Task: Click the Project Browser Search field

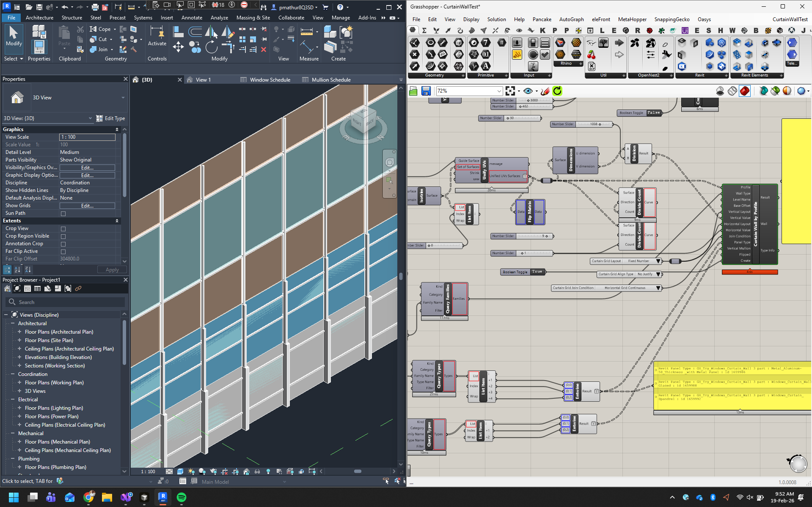Action: [66, 302]
